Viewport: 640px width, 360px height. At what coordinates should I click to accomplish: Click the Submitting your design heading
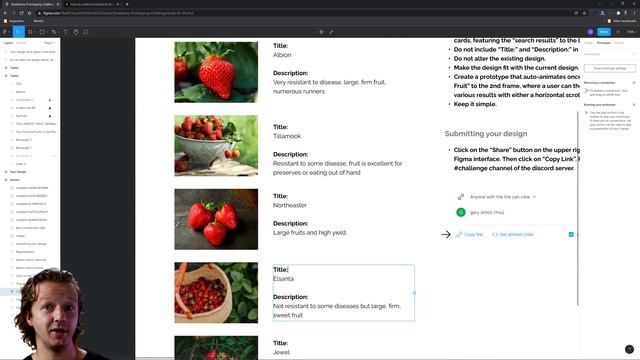pyautogui.click(x=486, y=133)
